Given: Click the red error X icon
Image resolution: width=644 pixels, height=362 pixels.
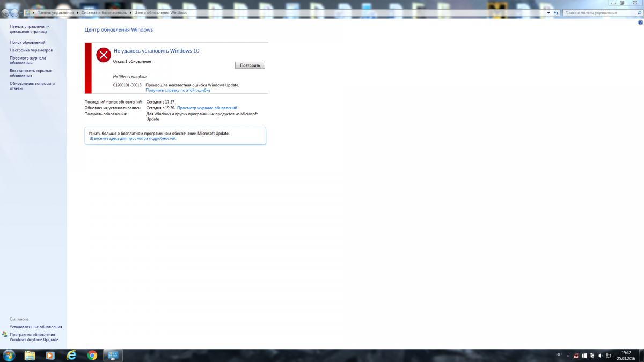Looking at the screenshot, I should coord(103,54).
